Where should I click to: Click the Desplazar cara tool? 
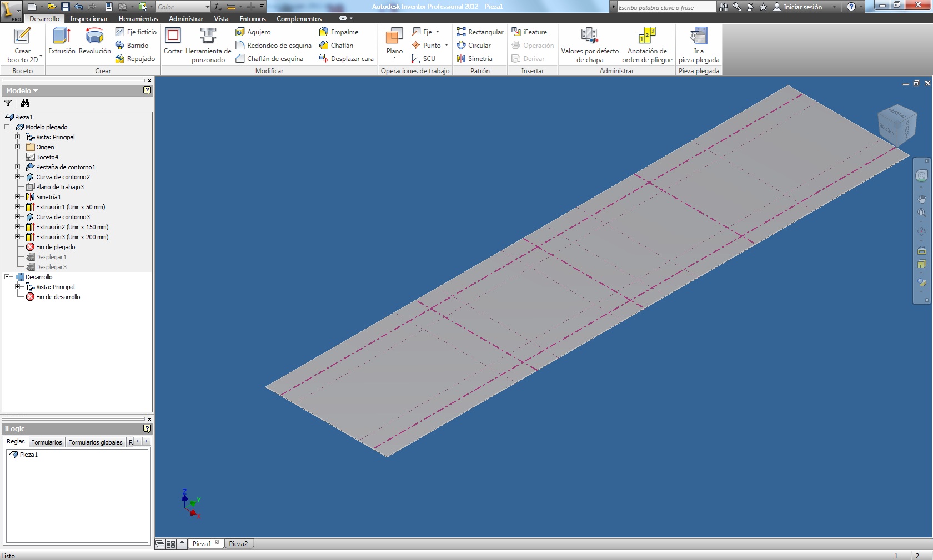click(347, 59)
